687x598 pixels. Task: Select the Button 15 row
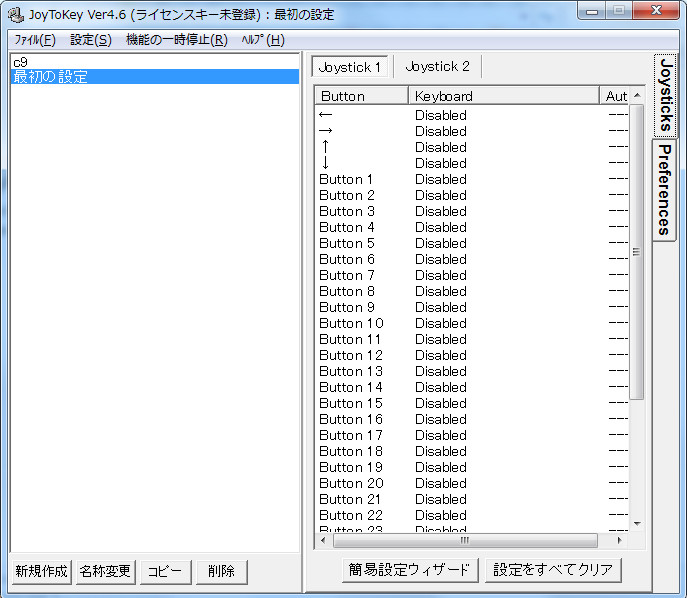[472, 403]
